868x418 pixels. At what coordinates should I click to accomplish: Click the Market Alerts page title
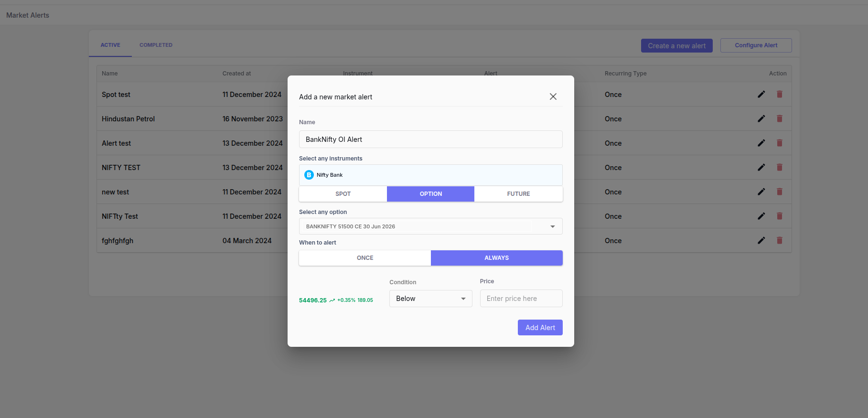[28, 15]
